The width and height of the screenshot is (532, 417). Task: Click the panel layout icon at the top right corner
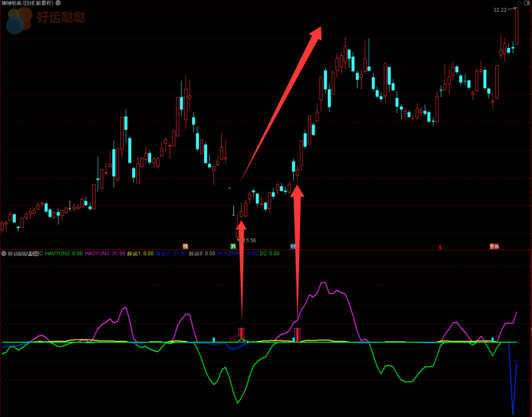coord(527,3)
